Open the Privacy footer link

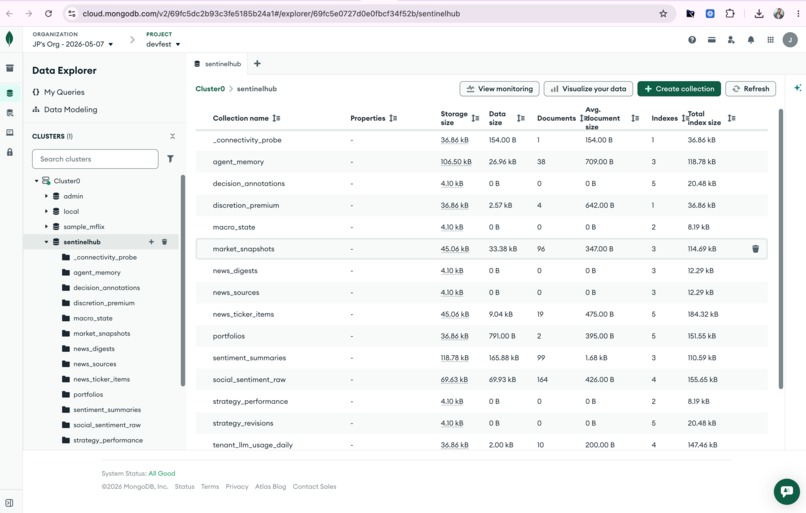point(237,486)
